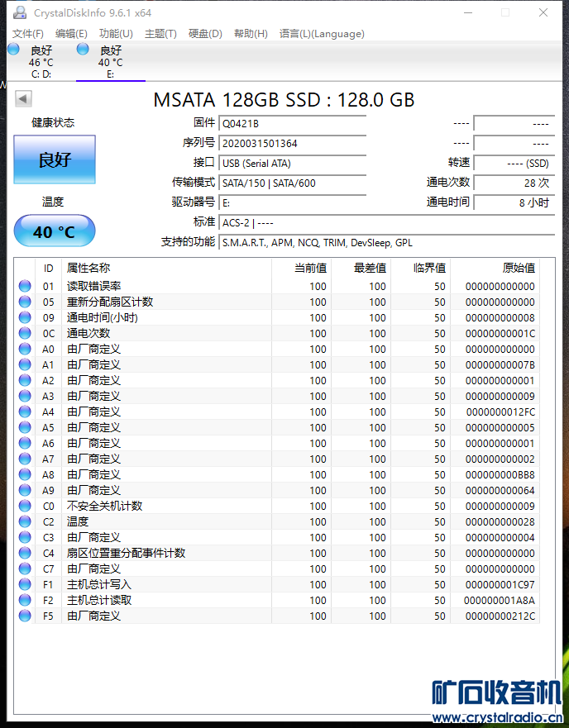569x728 pixels.
Task: Click status orb for attribute 01 读取错误率
Action: [25, 287]
